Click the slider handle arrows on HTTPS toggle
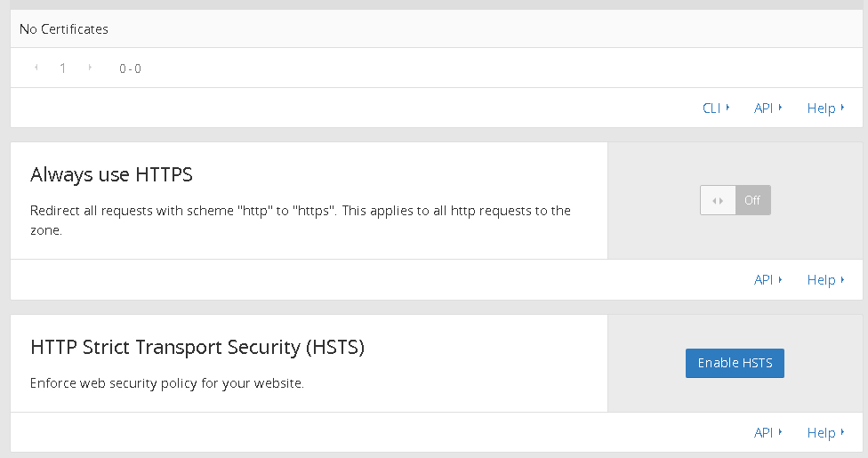The height and width of the screenshot is (458, 868). pyautogui.click(x=718, y=200)
